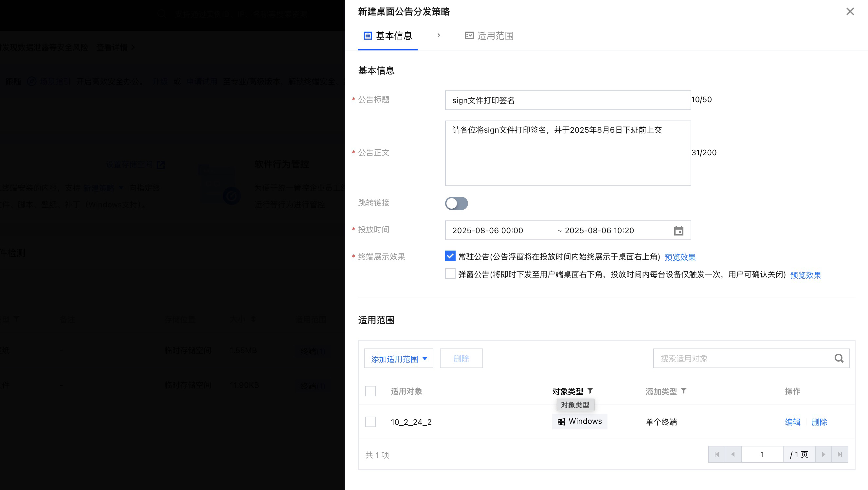Enable the 跳转链接 toggle switch
868x490 pixels.
click(x=456, y=203)
